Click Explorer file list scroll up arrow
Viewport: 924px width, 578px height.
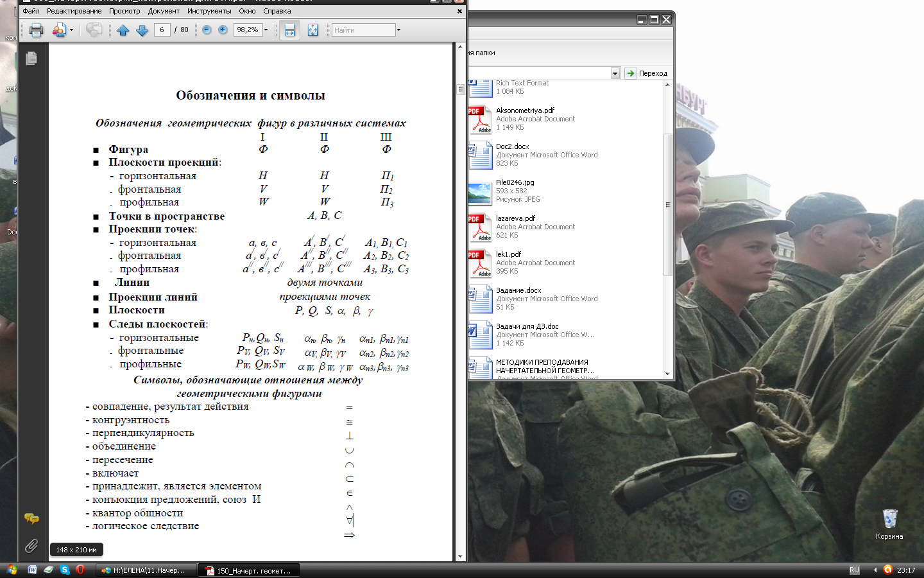[x=667, y=85]
